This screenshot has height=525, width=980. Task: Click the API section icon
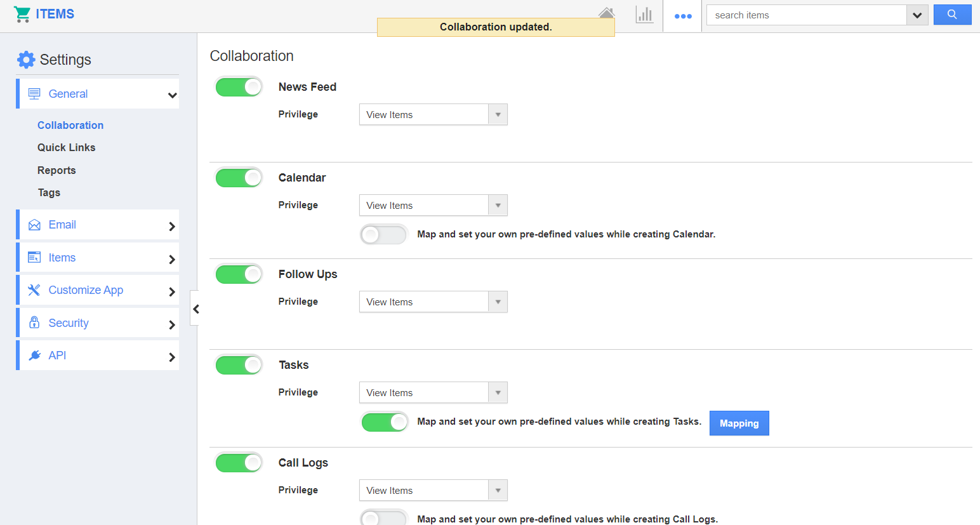pos(34,355)
